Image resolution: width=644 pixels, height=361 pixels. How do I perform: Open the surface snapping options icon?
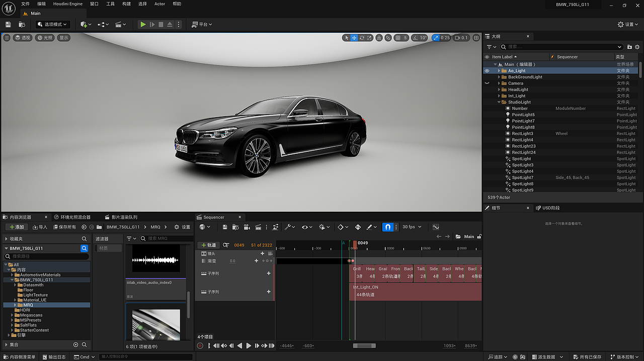point(388,38)
